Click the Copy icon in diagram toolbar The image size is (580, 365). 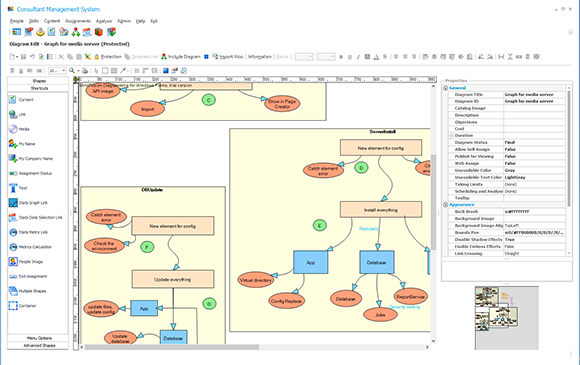tap(70, 57)
